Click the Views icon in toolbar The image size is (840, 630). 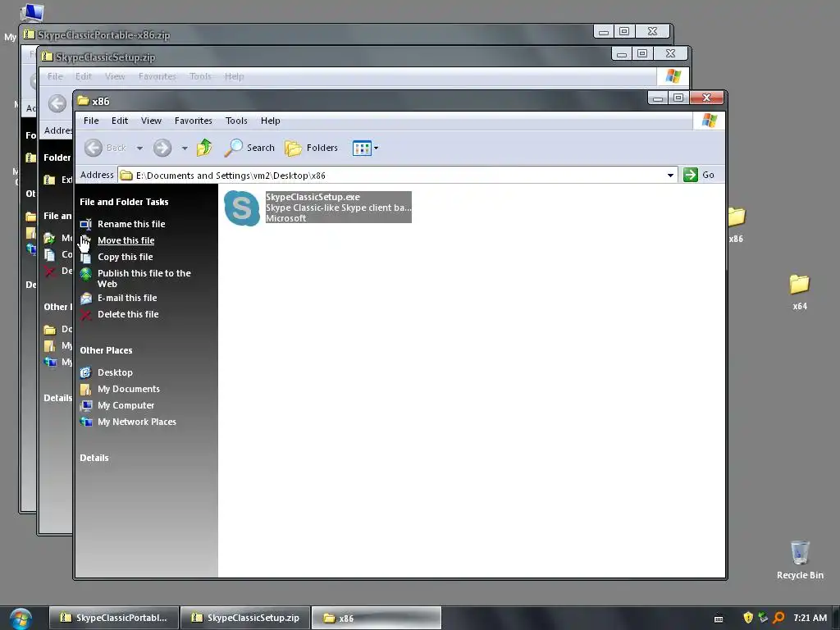(362, 148)
